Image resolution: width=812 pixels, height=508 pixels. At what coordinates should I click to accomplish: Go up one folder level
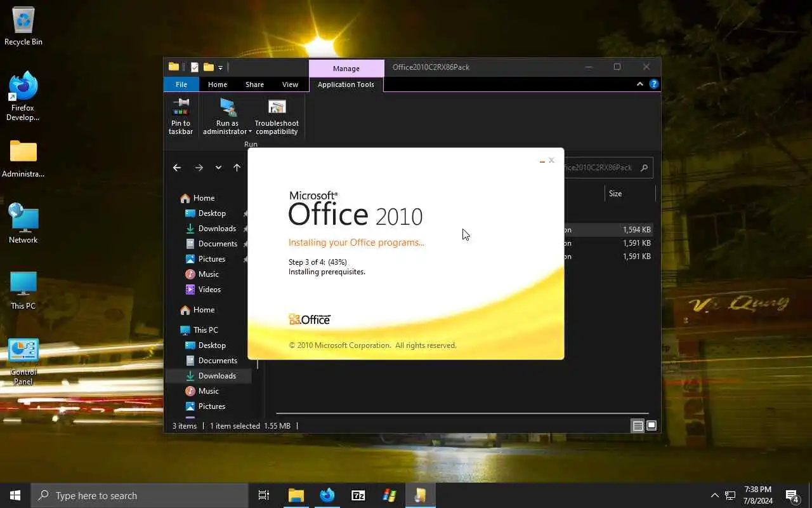pos(237,168)
